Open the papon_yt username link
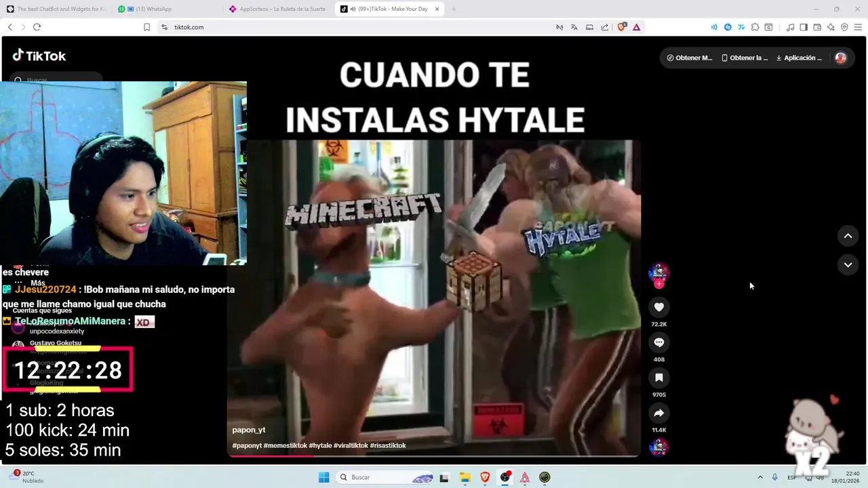This screenshot has height=488, width=868. (249, 430)
